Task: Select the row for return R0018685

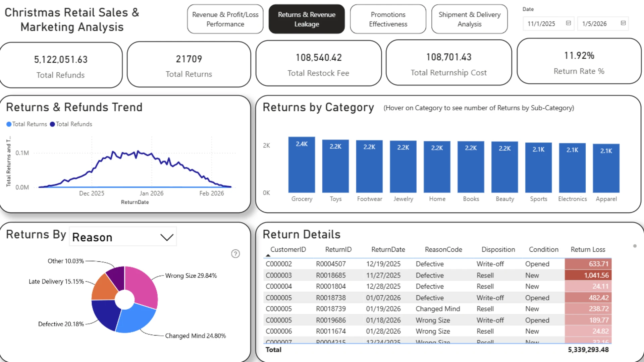Action: coord(437,275)
